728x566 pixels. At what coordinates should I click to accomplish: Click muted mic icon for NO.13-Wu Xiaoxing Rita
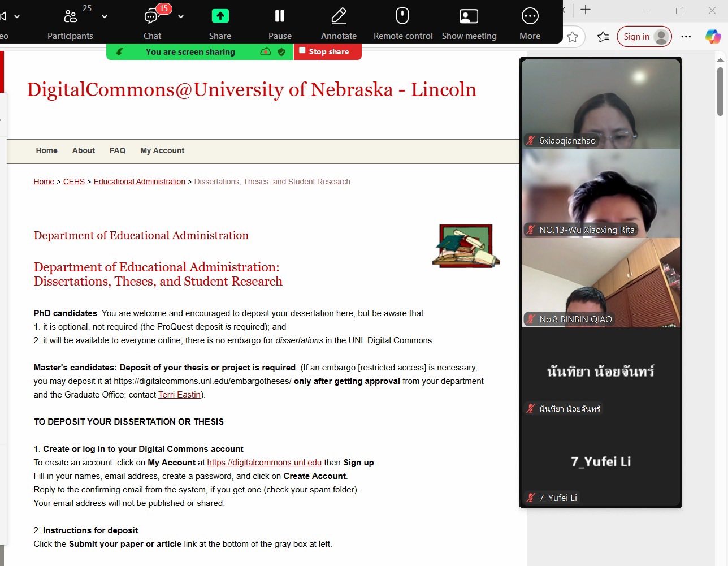[x=531, y=230]
